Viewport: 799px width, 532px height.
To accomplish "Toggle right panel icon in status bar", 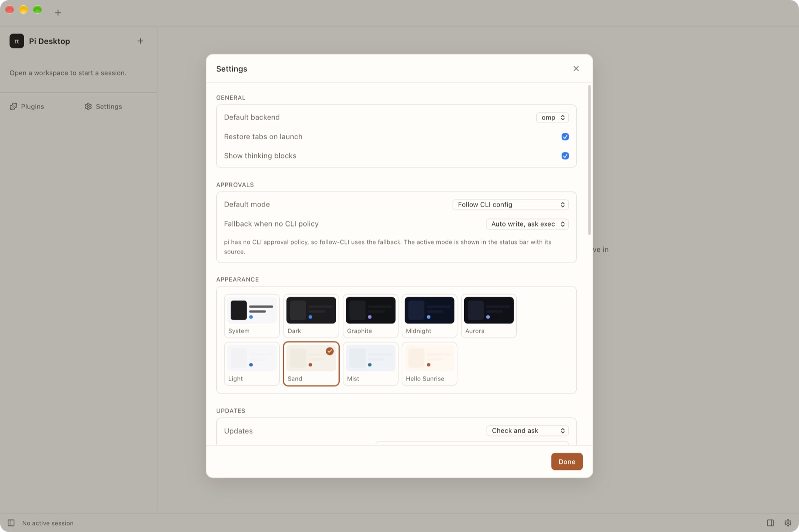I will pyautogui.click(x=770, y=523).
